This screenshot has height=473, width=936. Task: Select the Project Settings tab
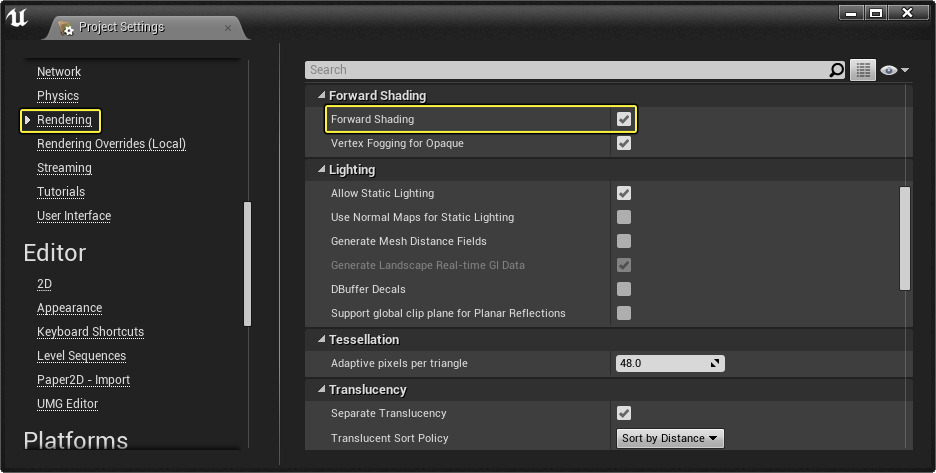pyautogui.click(x=146, y=27)
